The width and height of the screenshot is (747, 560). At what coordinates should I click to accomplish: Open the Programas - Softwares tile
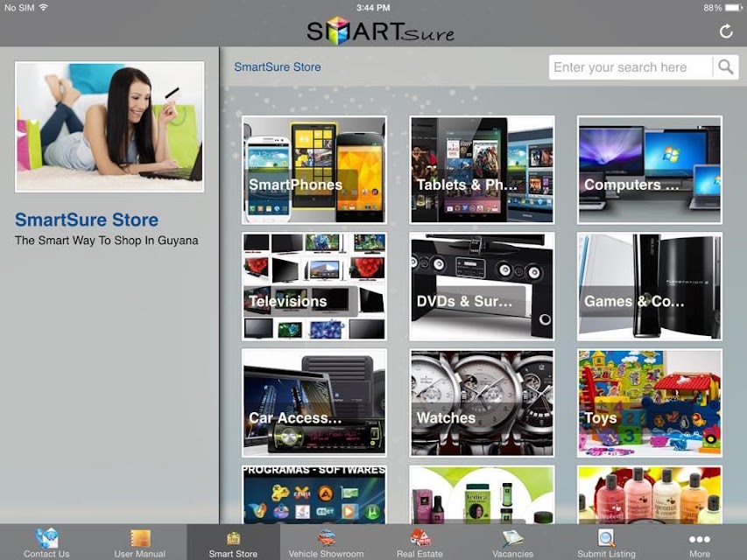(314, 494)
